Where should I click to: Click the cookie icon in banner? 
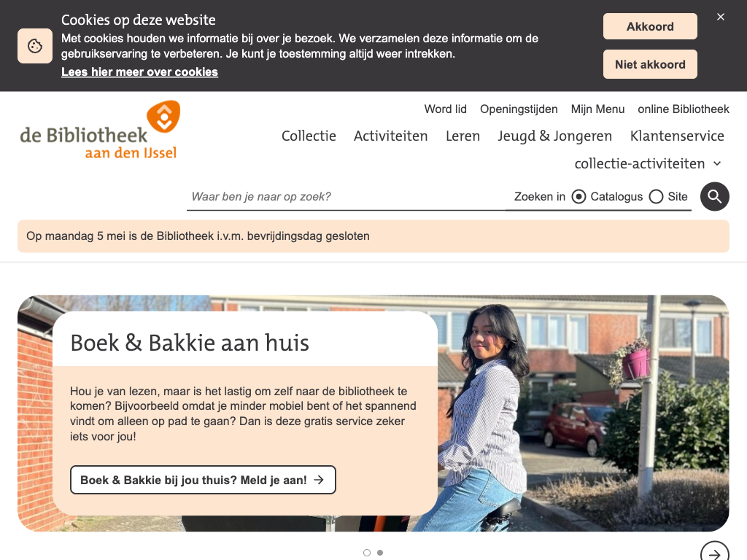[x=35, y=46]
